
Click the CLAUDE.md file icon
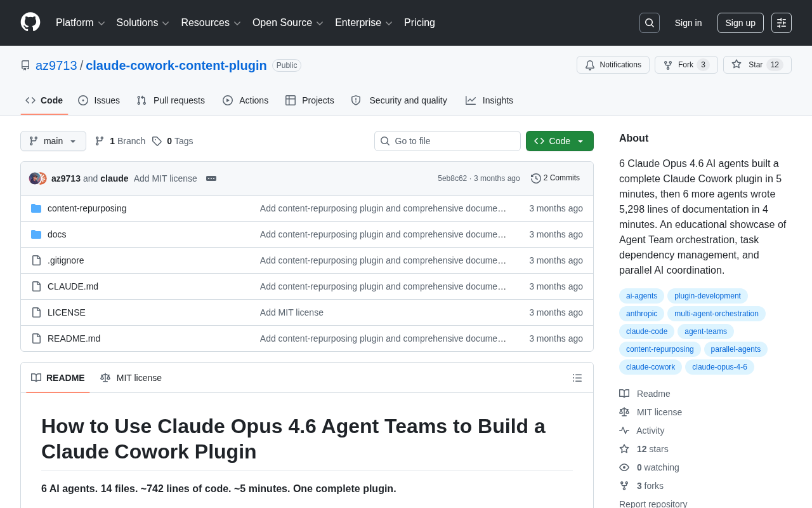pos(36,286)
